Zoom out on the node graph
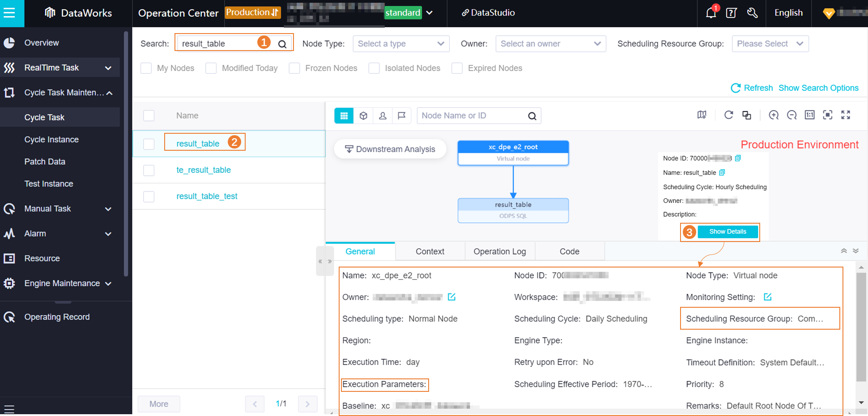The height and width of the screenshot is (416, 868). coord(792,115)
